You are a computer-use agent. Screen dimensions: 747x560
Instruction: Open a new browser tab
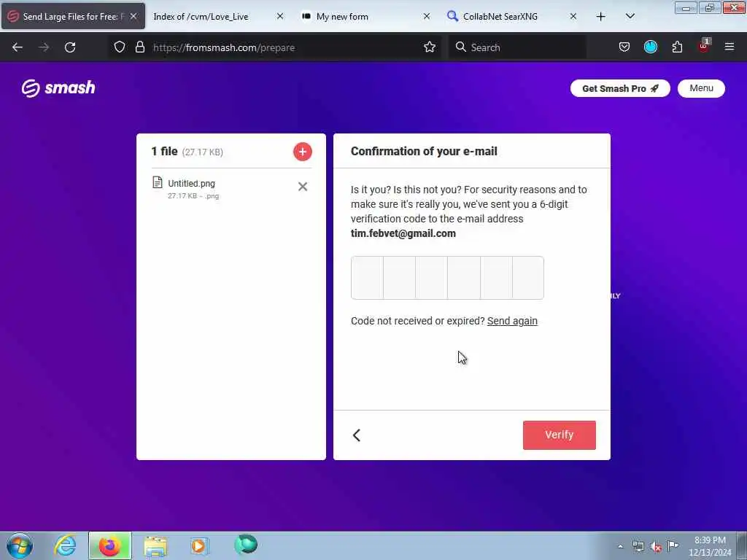point(601,16)
